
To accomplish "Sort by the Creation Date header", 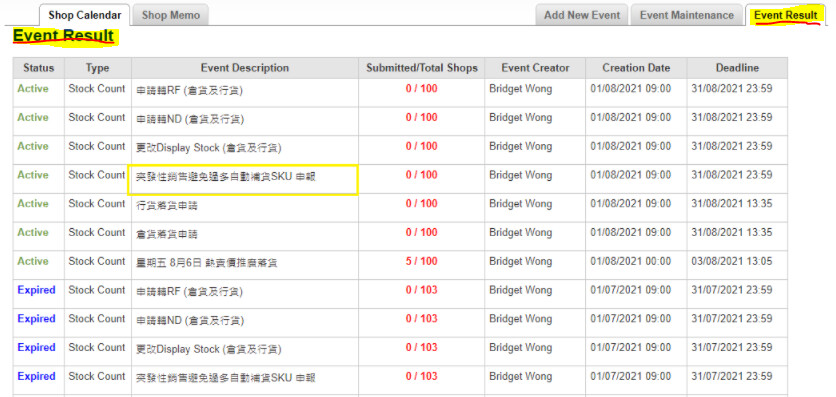I will [x=636, y=68].
